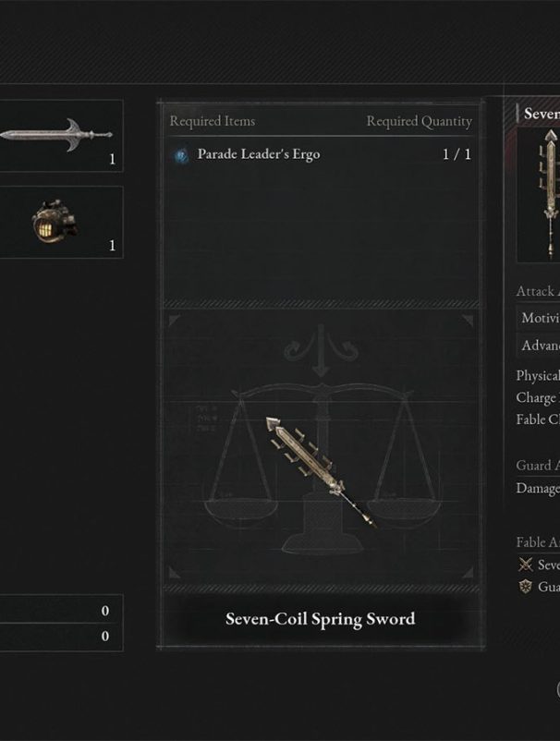
Task: Select the Parade Leader's Ergo required item row
Action: (x=321, y=154)
